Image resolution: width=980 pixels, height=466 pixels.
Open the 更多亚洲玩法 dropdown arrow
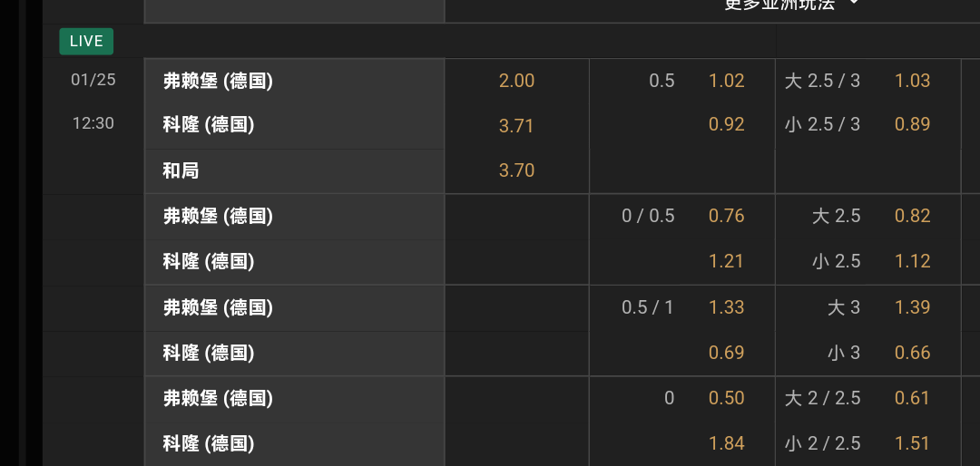click(853, 4)
